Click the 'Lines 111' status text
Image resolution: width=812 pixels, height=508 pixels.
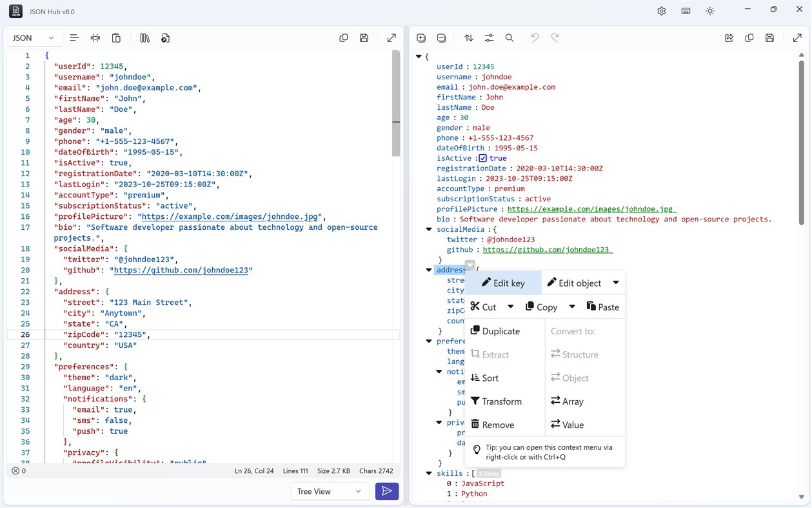coord(295,471)
